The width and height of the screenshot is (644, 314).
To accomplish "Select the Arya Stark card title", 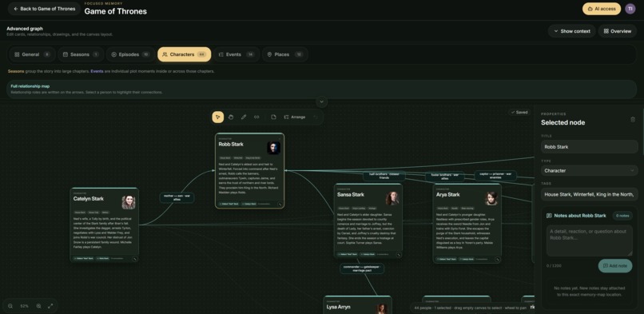I will 447,195.
